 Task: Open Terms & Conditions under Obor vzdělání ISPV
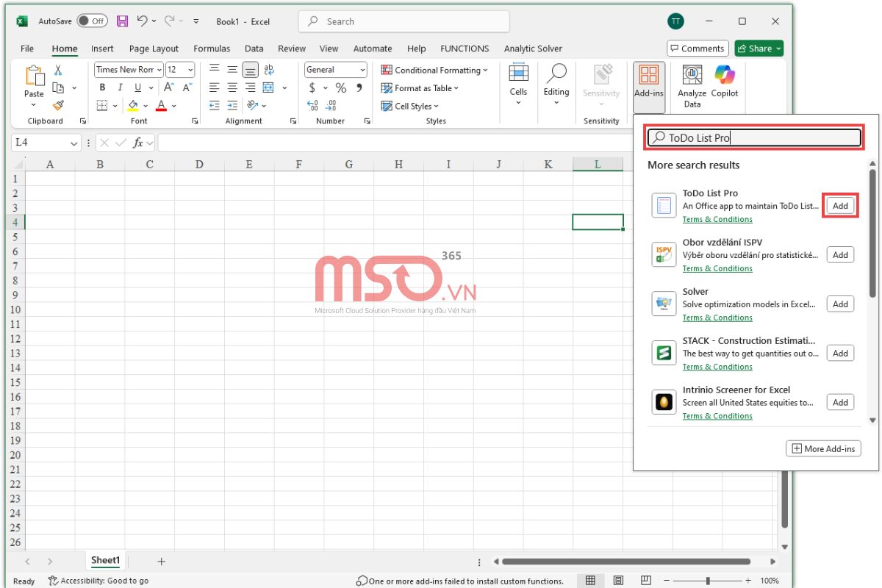717,268
